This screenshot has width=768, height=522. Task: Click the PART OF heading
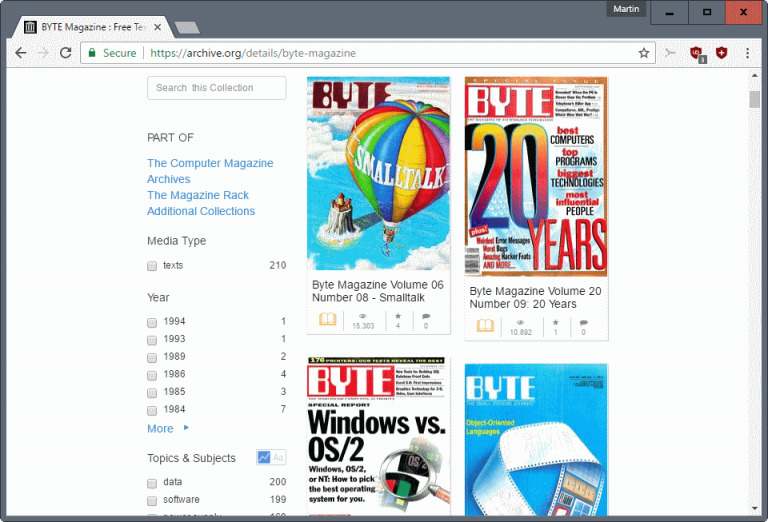click(x=170, y=138)
